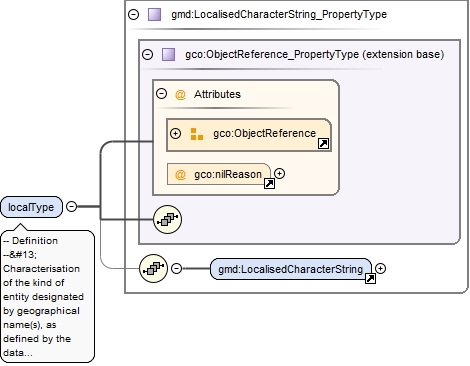The image size is (470, 366).
Task: Expand the gco:ObjectReference attribute group
Action: (x=176, y=134)
